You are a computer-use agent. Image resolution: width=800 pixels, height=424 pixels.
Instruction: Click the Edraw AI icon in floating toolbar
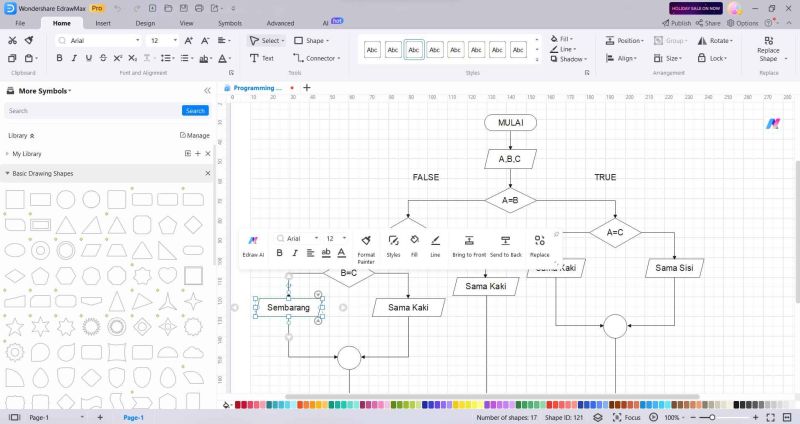[253, 246]
